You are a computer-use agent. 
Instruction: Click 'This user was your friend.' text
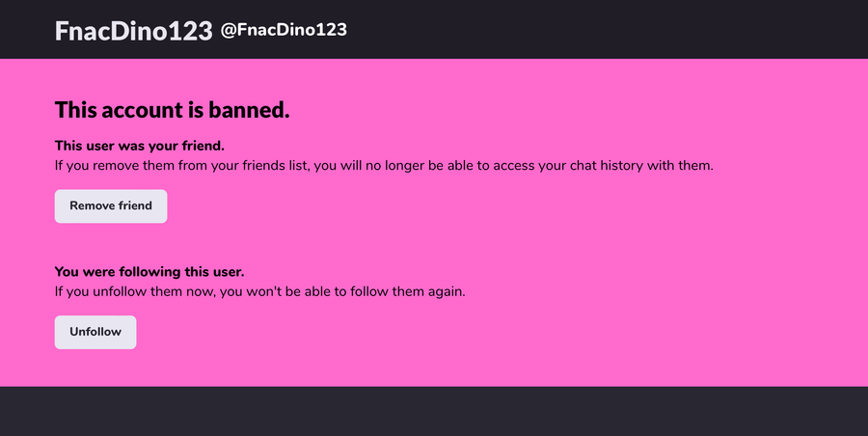point(139,146)
